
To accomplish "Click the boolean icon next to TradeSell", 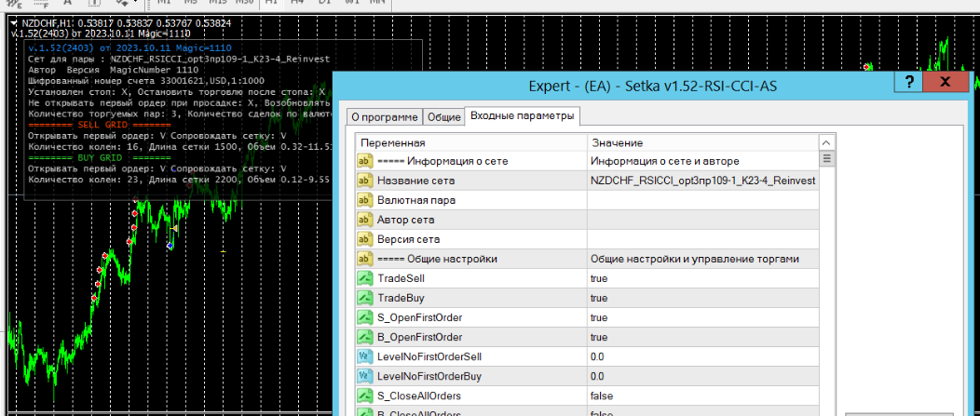I will click(x=364, y=278).
